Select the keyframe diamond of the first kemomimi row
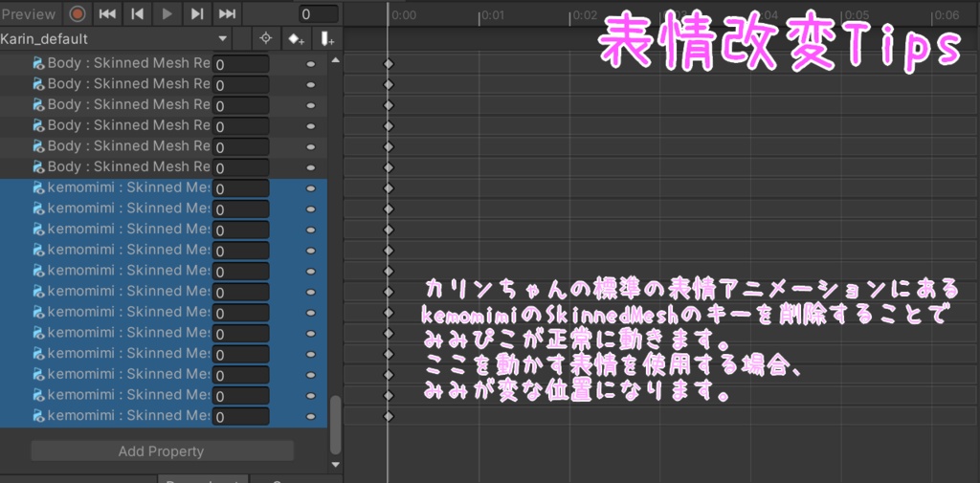 pyautogui.click(x=389, y=188)
